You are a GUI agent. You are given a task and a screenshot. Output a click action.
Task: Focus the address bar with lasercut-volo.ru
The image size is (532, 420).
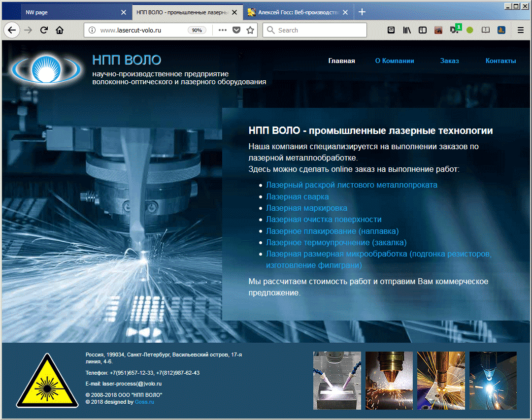(139, 30)
